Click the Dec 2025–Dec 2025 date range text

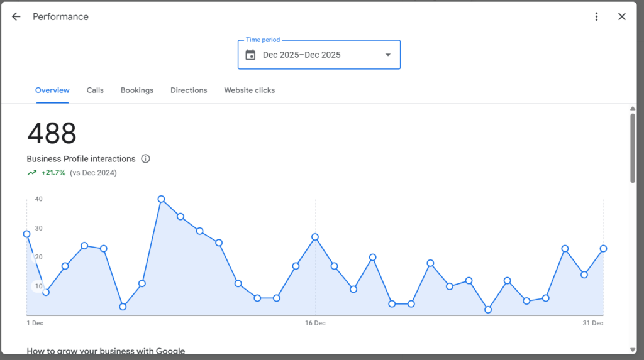tap(301, 55)
